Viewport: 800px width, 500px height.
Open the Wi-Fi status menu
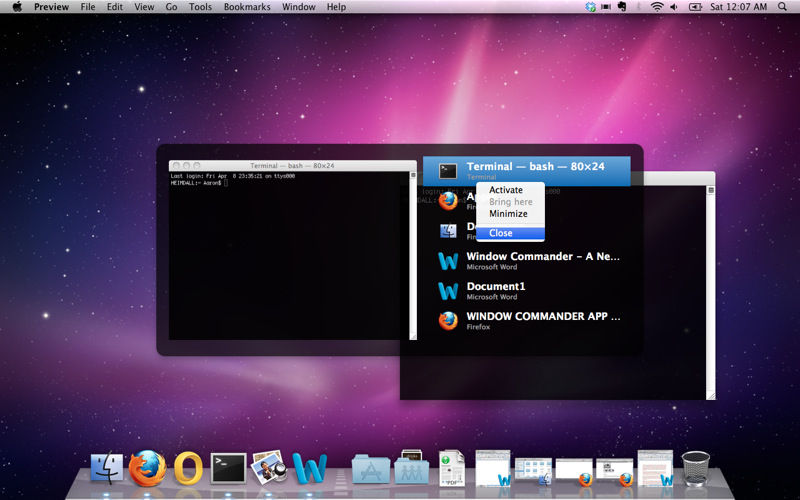(657, 7)
